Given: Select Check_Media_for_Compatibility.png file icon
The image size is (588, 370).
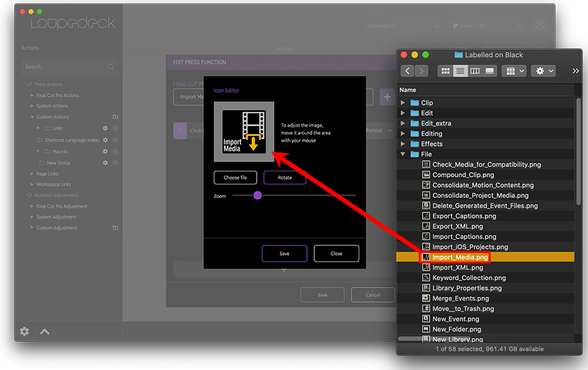Looking at the screenshot, I should [x=425, y=164].
